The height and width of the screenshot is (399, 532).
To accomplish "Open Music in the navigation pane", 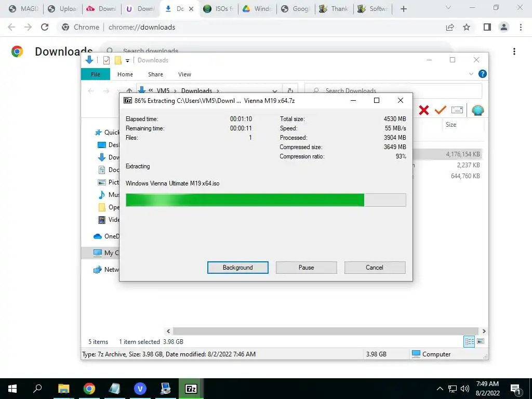I will tap(108, 195).
